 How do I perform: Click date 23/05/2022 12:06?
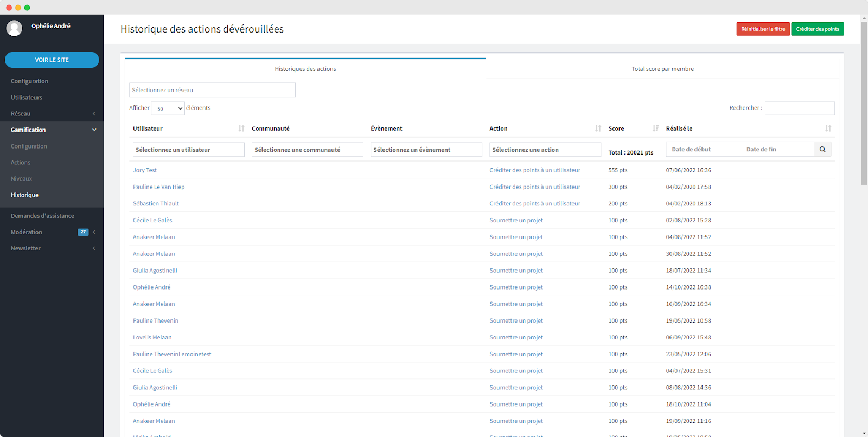pos(688,354)
